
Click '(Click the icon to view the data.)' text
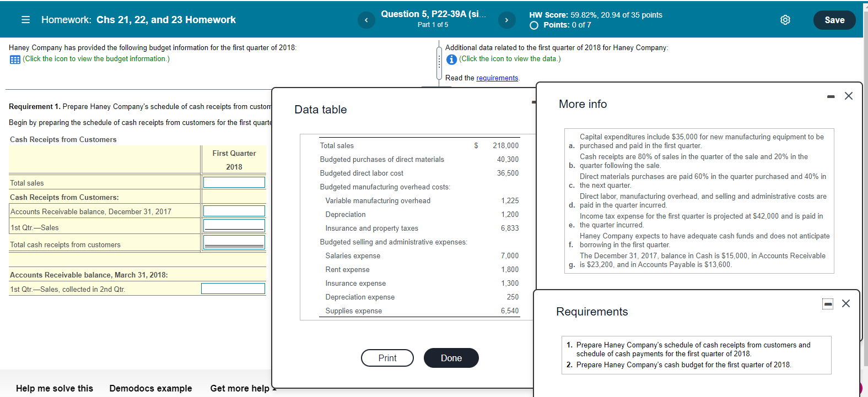click(x=510, y=59)
